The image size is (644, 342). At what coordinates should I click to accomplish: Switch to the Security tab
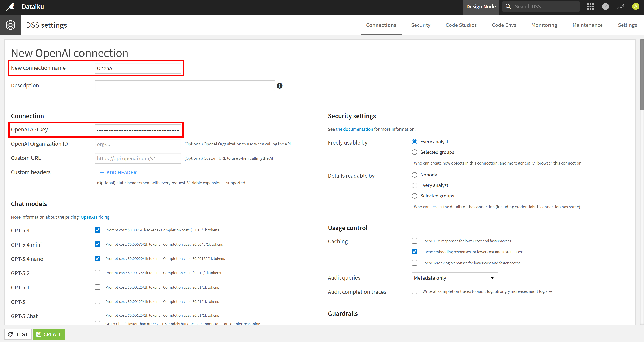(x=421, y=25)
